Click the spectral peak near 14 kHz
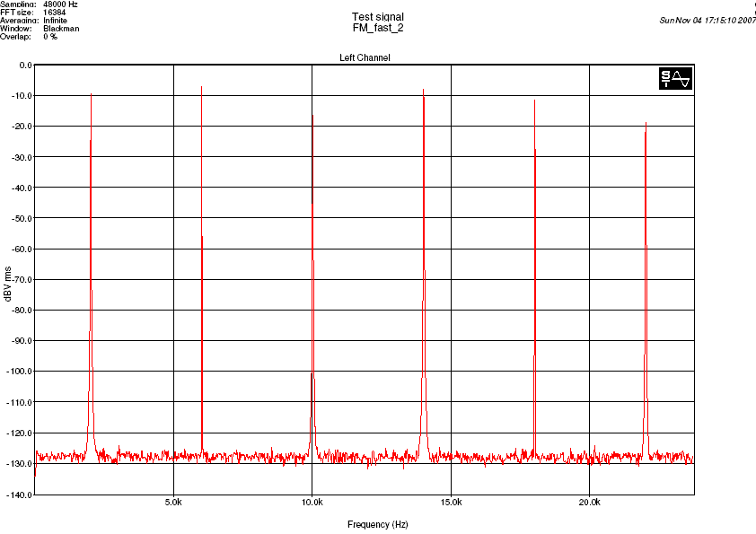 pyautogui.click(x=423, y=270)
